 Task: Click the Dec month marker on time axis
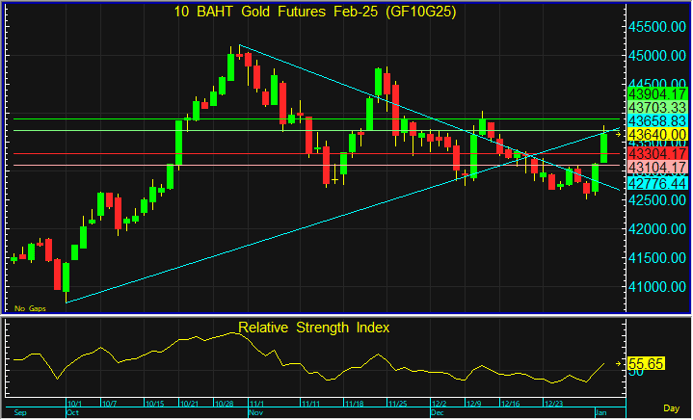click(437, 411)
